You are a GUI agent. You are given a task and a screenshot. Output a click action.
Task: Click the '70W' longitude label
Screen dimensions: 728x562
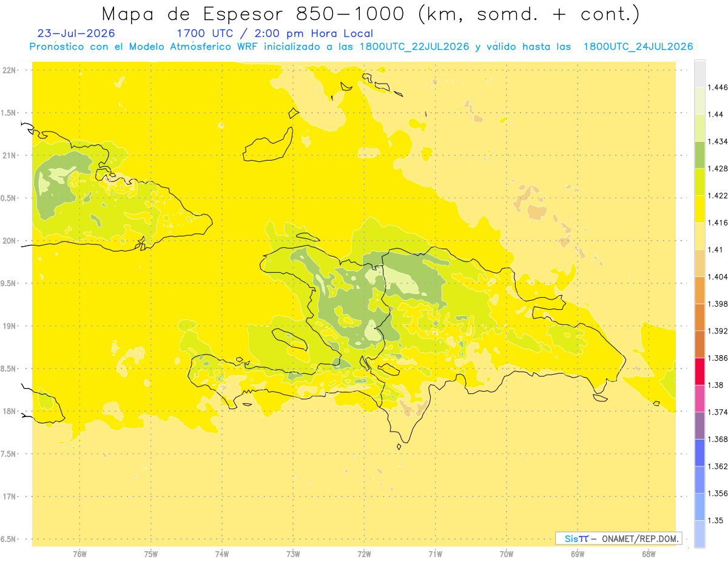(507, 554)
